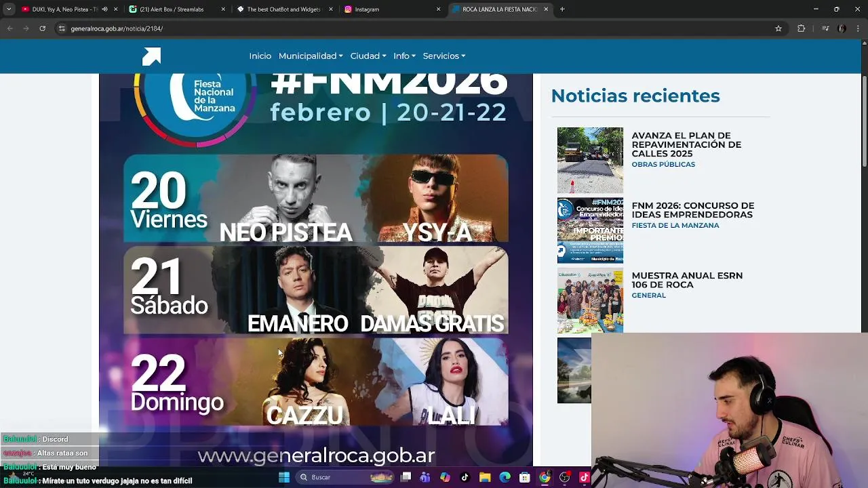Expand Servicios navigation dropdown
The height and width of the screenshot is (488, 868).
[x=444, y=56]
